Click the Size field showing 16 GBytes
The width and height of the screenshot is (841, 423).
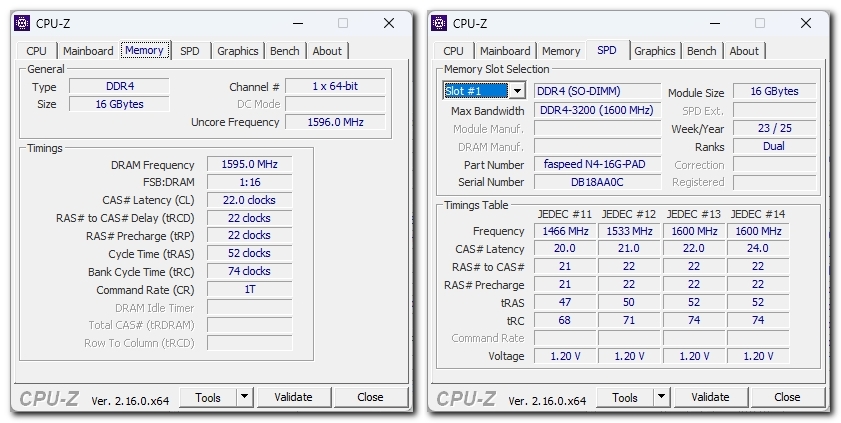click(x=120, y=104)
